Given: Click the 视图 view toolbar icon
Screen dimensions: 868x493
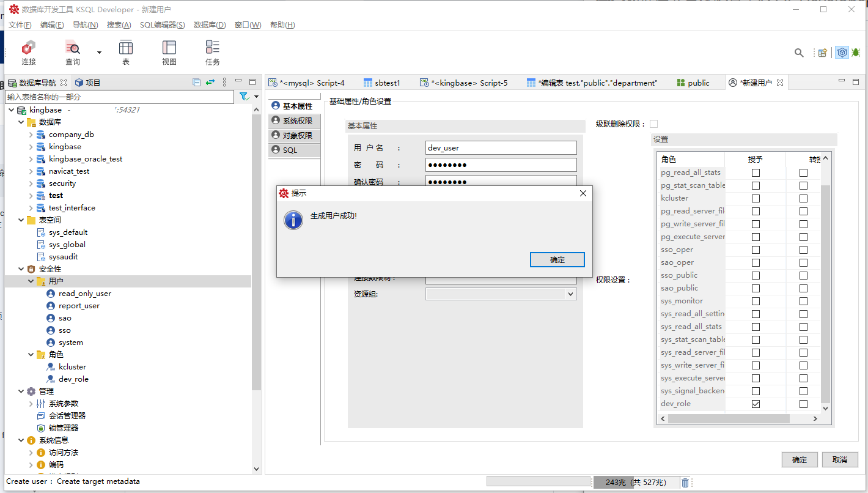Looking at the screenshot, I should click(x=169, y=53).
